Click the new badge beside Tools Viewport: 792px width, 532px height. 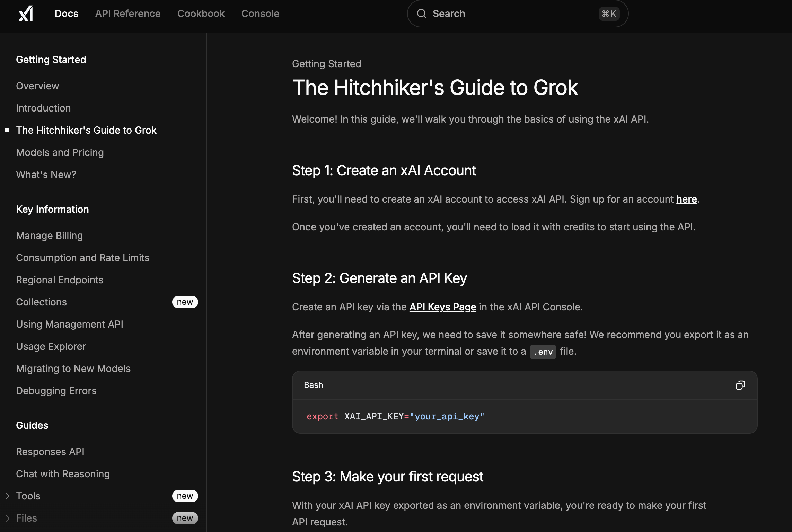click(x=185, y=496)
